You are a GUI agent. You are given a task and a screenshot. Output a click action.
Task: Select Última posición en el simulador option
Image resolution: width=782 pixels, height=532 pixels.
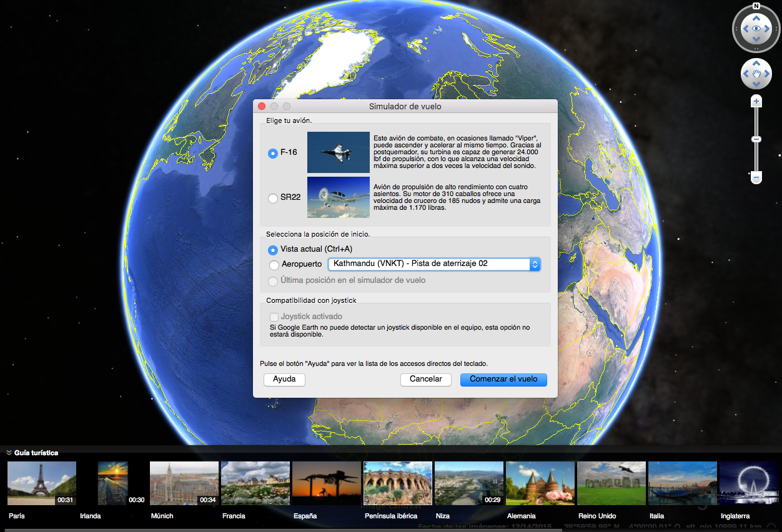(272, 281)
